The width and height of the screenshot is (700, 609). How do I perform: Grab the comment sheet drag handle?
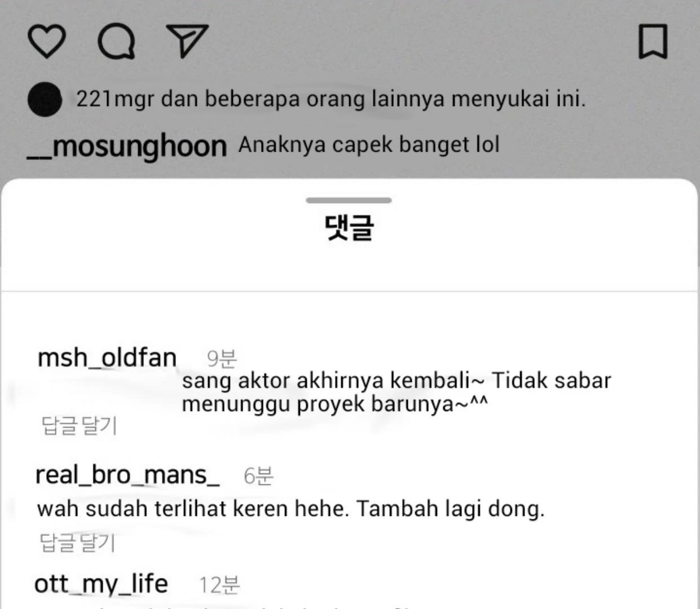[x=349, y=200]
